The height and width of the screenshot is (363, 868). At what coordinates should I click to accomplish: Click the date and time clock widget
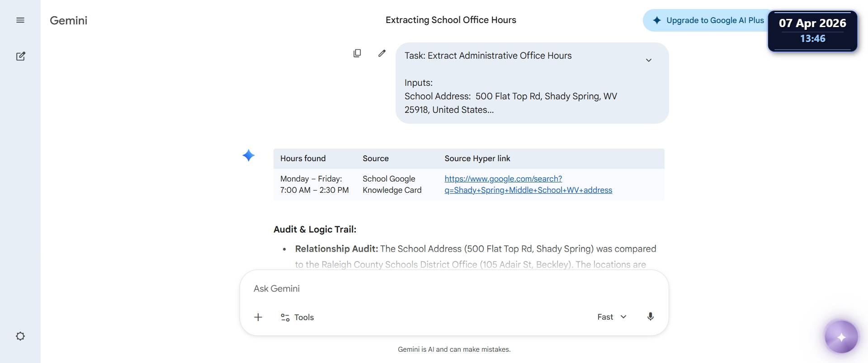[812, 31]
